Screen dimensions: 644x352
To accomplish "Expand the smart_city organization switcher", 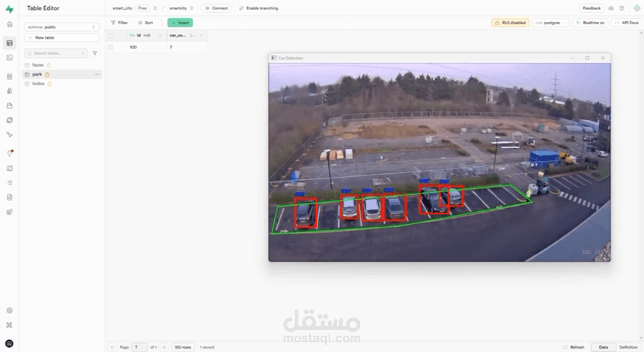I will (155, 8).
